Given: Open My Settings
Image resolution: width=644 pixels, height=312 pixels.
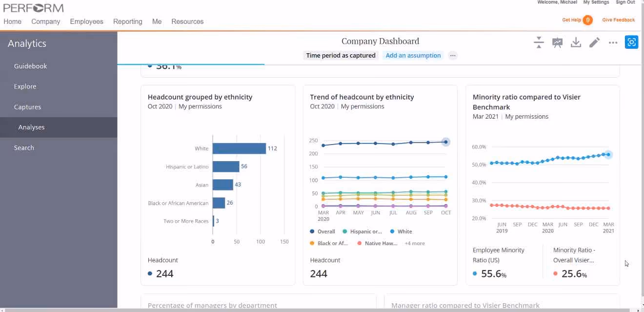Looking at the screenshot, I should tap(596, 2).
